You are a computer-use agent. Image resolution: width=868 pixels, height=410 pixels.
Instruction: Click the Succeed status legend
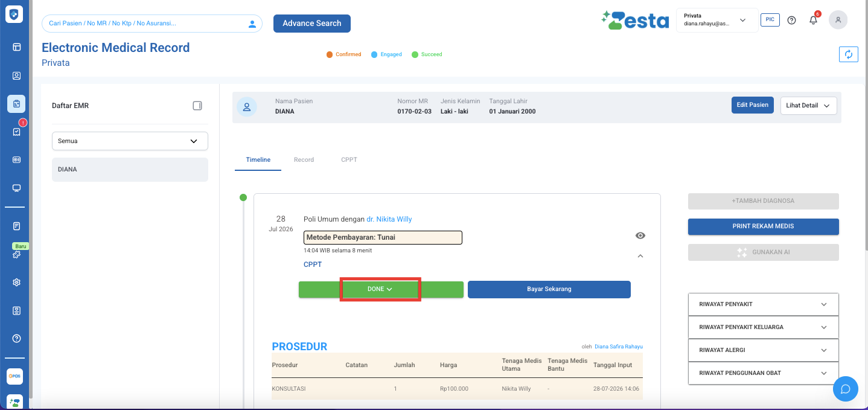click(x=427, y=54)
